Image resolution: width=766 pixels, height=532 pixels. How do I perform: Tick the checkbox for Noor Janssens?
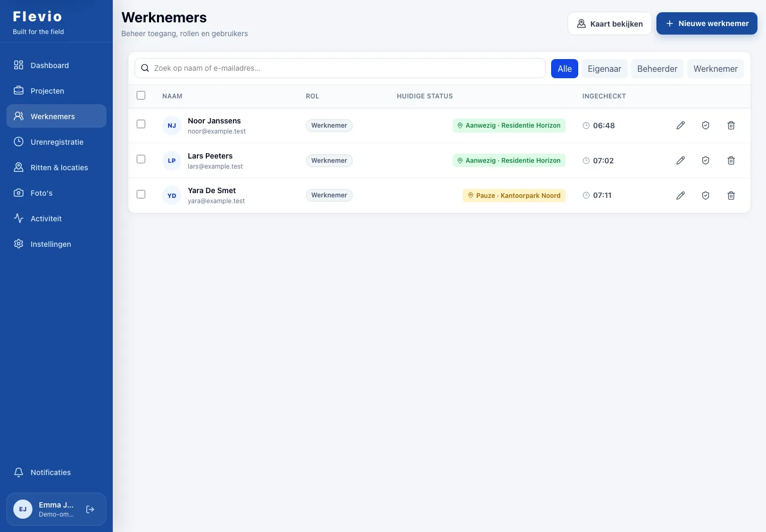point(141,124)
